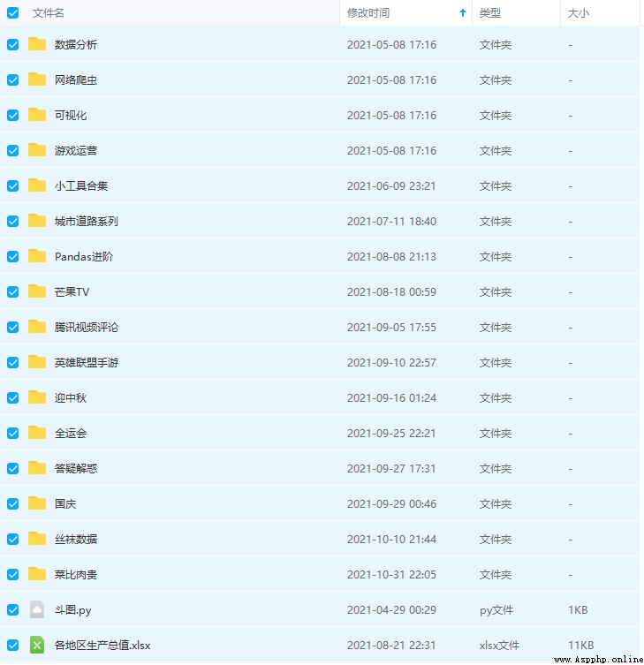Open the 菜比肉贵 folder name
644x665 pixels.
(x=76, y=574)
